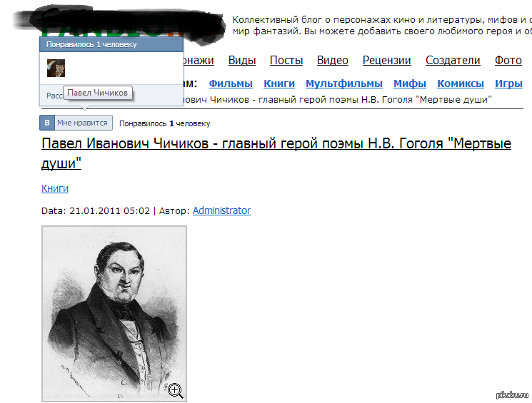The image size is (532, 403).
Task: Open the Administrator author link
Action: click(x=221, y=210)
